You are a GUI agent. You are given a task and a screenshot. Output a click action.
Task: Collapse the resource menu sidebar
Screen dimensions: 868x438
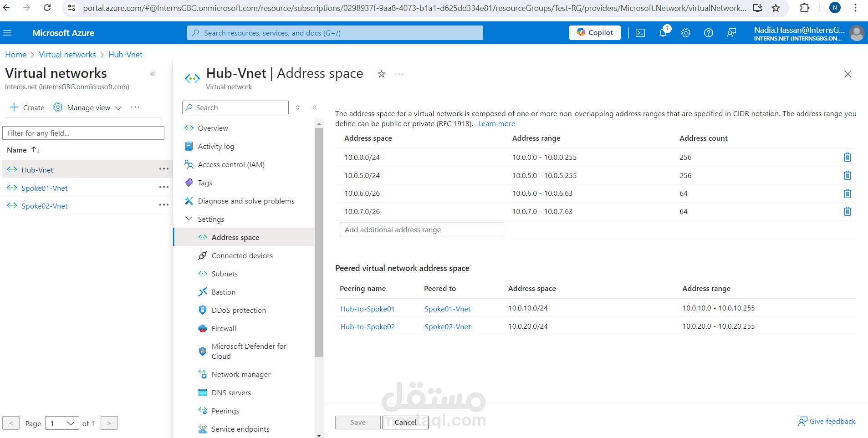[315, 107]
